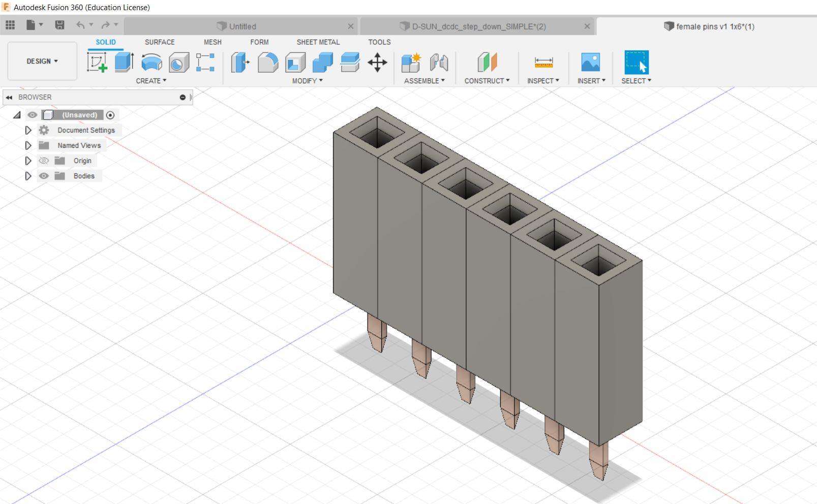Select the Shell tool

tap(295, 62)
